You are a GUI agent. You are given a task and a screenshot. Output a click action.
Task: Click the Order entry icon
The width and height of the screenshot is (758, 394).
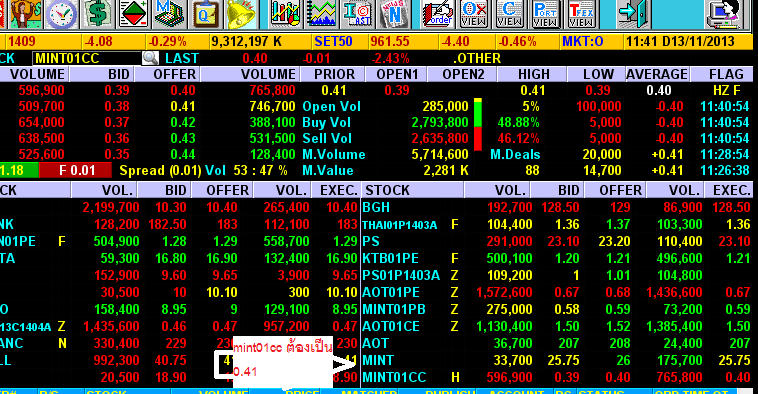click(x=438, y=14)
